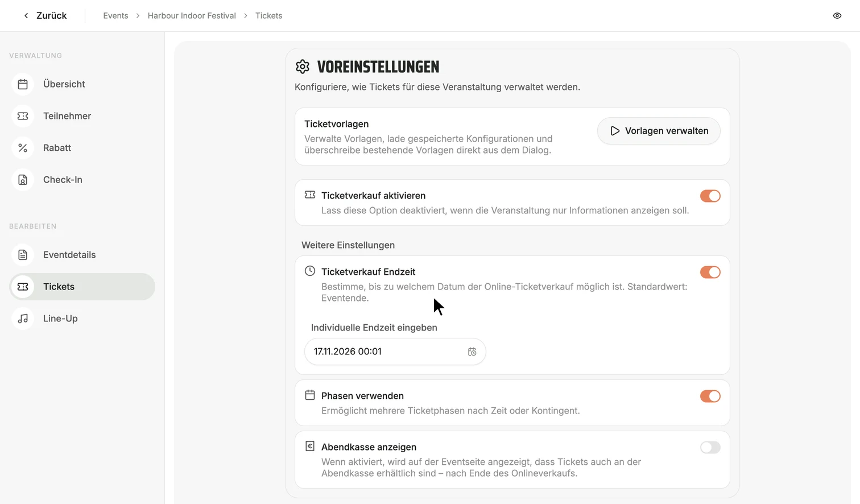This screenshot has width=860, height=504.
Task: Open Eventdetails in the sidebar
Action: coord(82,255)
